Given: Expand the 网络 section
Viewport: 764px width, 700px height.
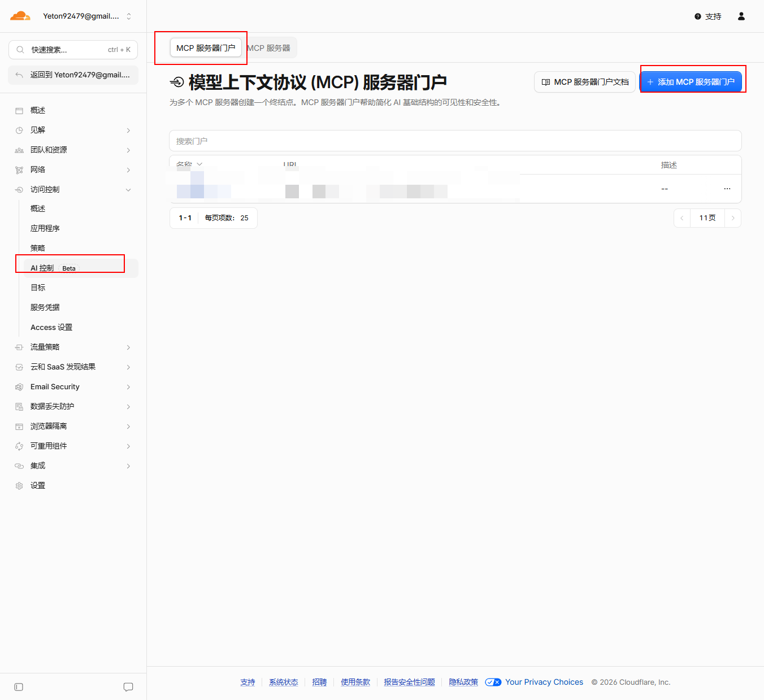Looking at the screenshot, I should click(x=73, y=169).
